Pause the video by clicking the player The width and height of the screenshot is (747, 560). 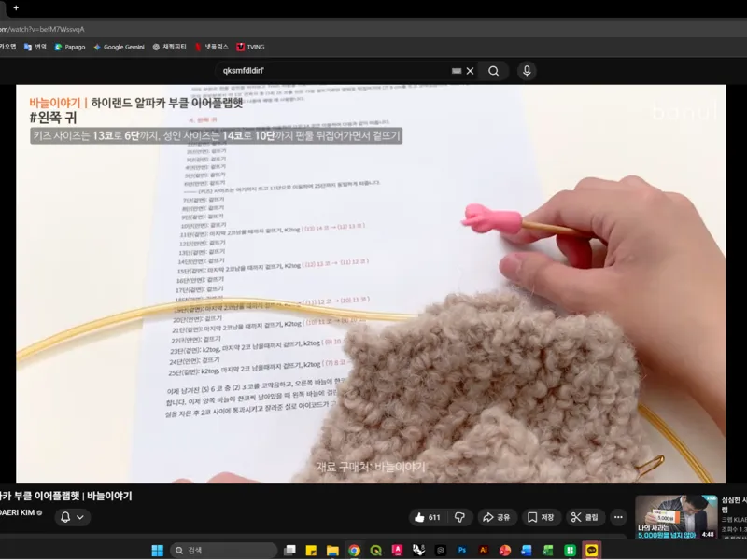[371, 284]
